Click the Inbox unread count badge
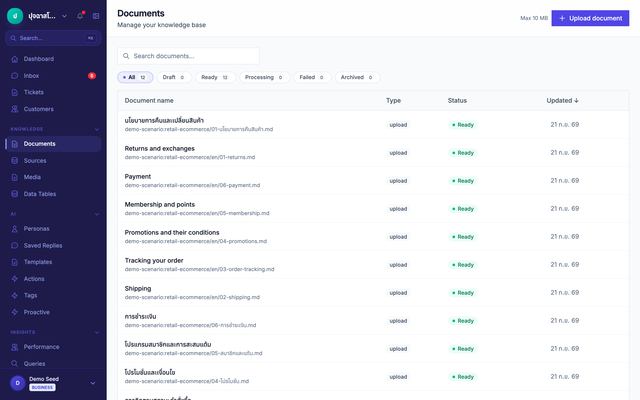The width and height of the screenshot is (640, 400). 92,76
